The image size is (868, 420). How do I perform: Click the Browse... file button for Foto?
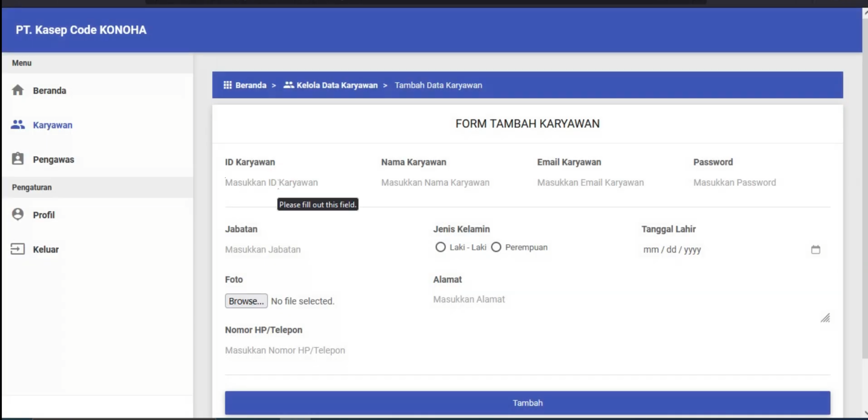246,301
